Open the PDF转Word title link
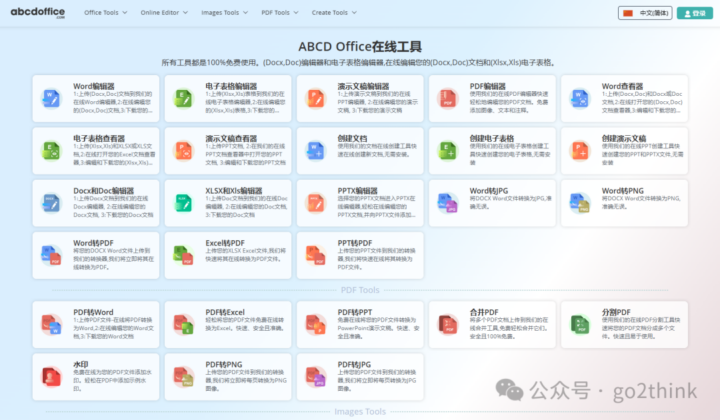The height and width of the screenshot is (420, 720). click(93, 312)
